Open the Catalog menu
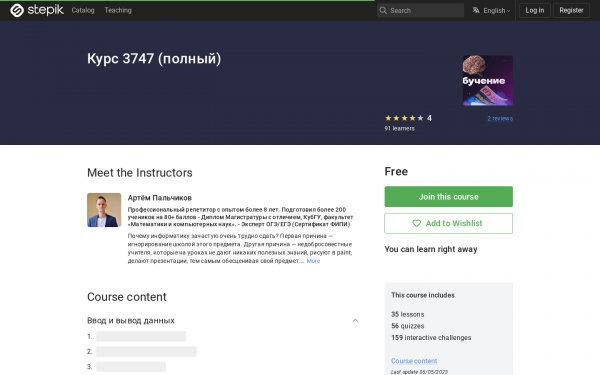Image resolution: width=600 pixels, height=375 pixels. pyautogui.click(x=83, y=10)
